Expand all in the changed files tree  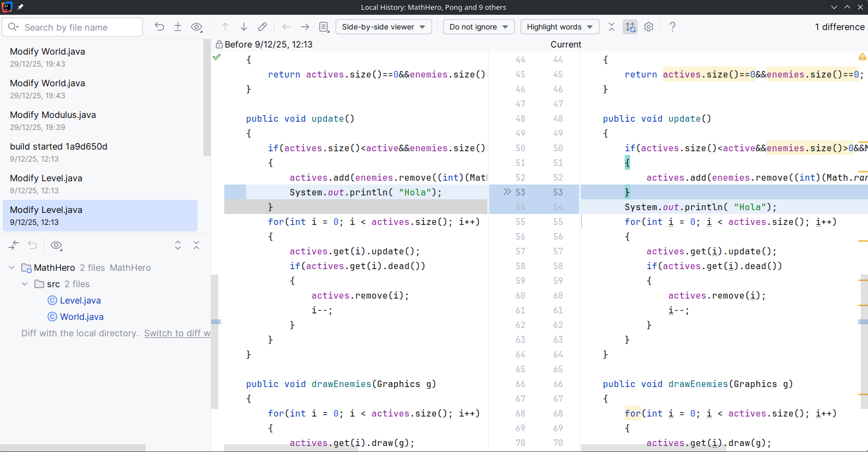[x=178, y=245]
